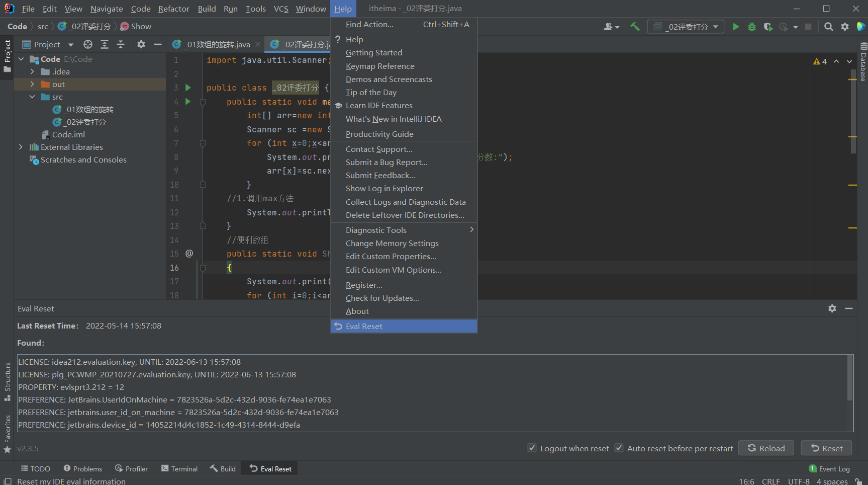Open the Database side tool window
The width and height of the screenshot is (868, 485).
(863, 61)
